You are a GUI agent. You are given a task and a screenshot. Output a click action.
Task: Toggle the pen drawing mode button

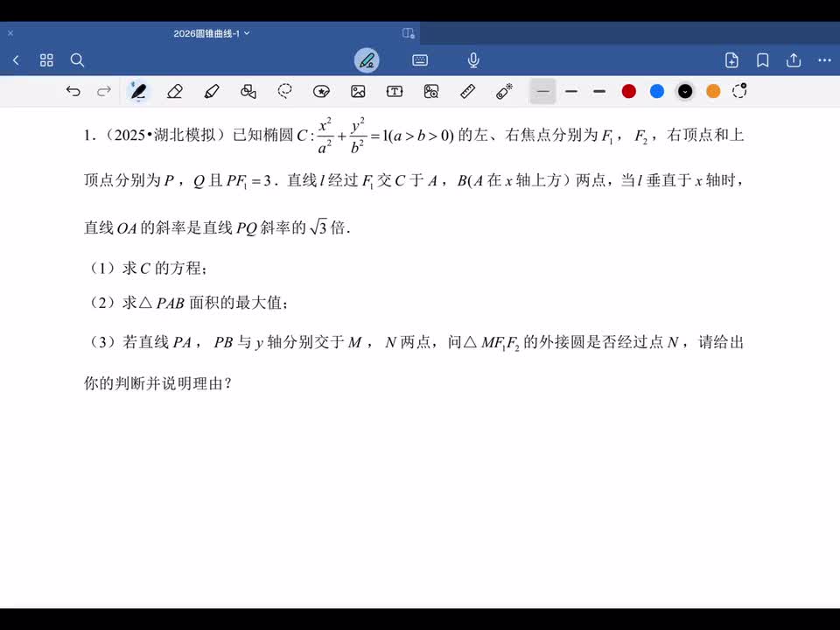(x=367, y=60)
